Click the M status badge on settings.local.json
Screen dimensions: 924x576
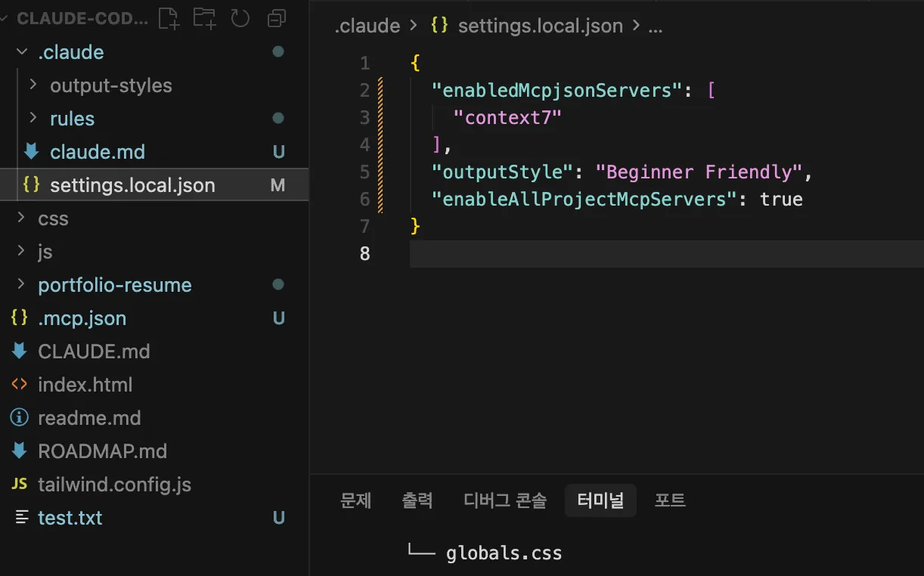(x=278, y=185)
